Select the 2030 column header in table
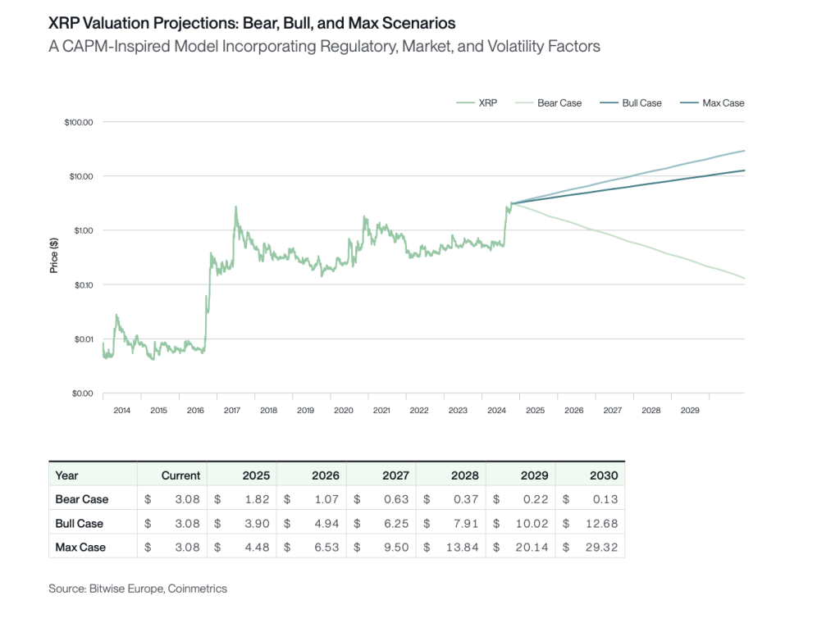The height and width of the screenshot is (632, 840). 603,475
